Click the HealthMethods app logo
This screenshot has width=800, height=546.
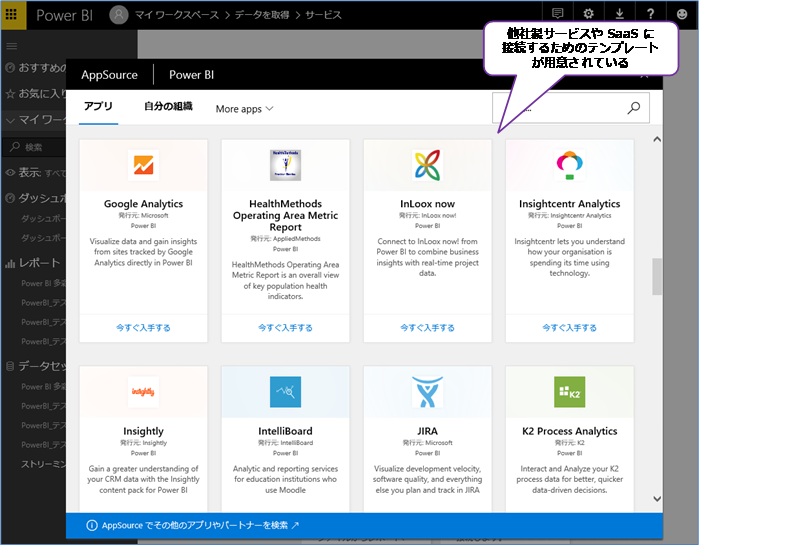285,165
